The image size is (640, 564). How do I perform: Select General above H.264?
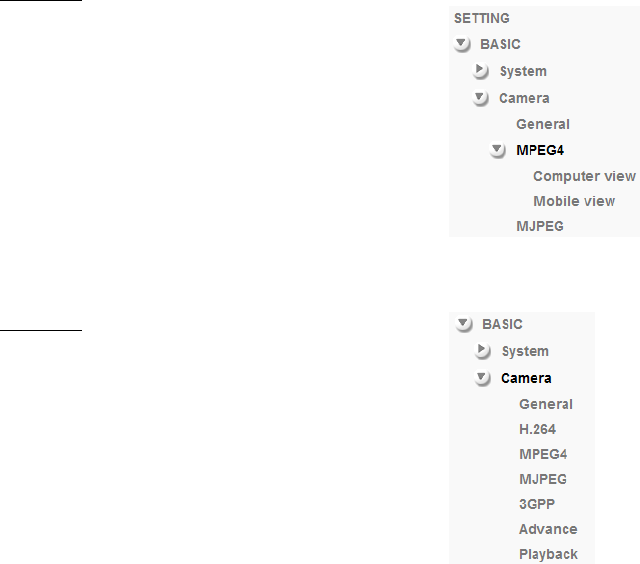click(x=546, y=404)
